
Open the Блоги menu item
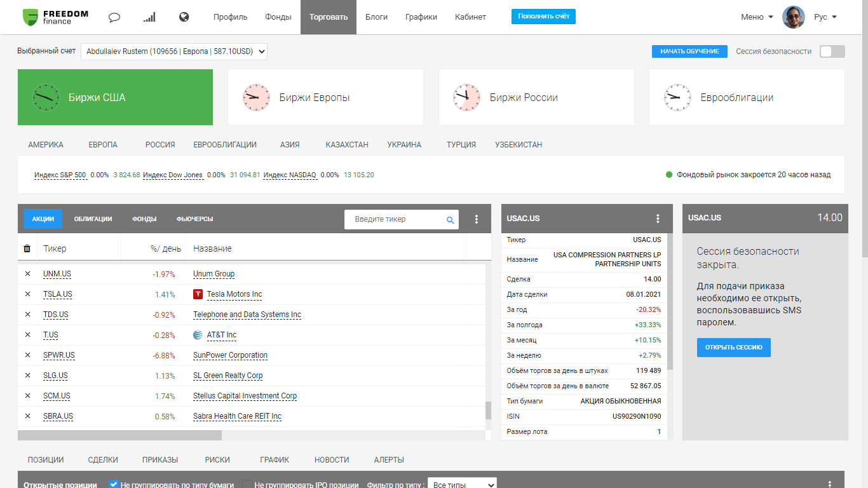pyautogui.click(x=376, y=17)
